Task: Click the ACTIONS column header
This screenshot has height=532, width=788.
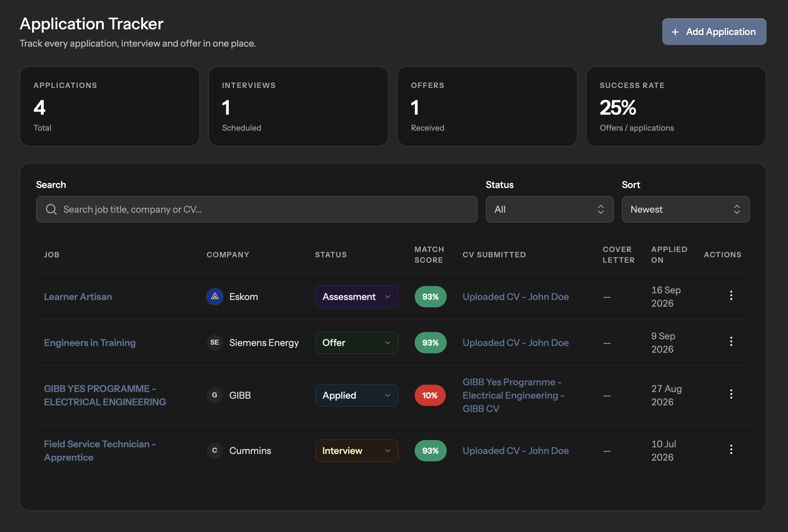Action: click(723, 254)
